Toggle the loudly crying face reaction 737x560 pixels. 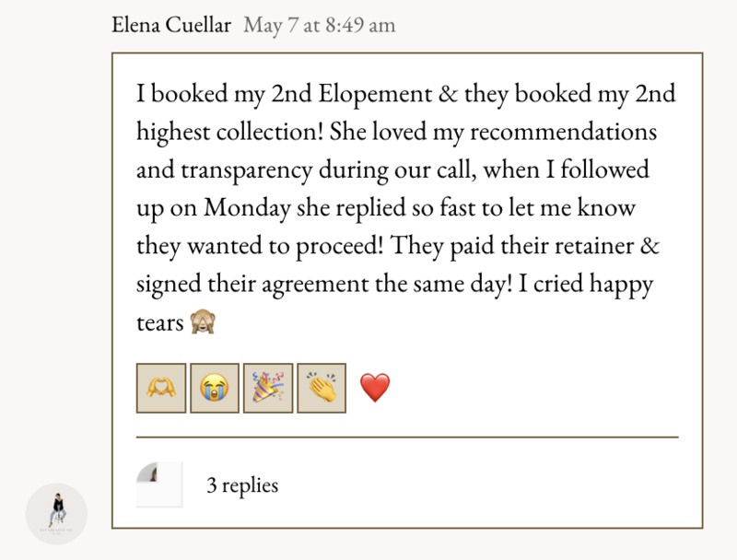[215, 388]
